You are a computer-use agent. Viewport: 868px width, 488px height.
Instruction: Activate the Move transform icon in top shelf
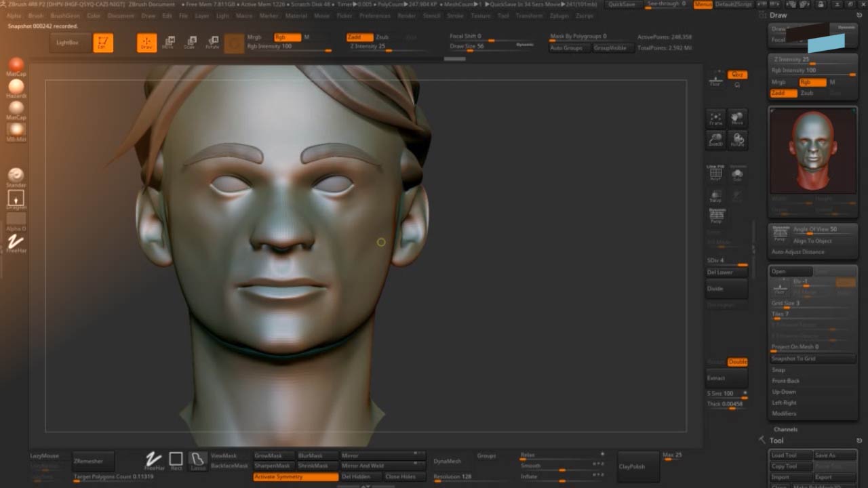coord(168,43)
